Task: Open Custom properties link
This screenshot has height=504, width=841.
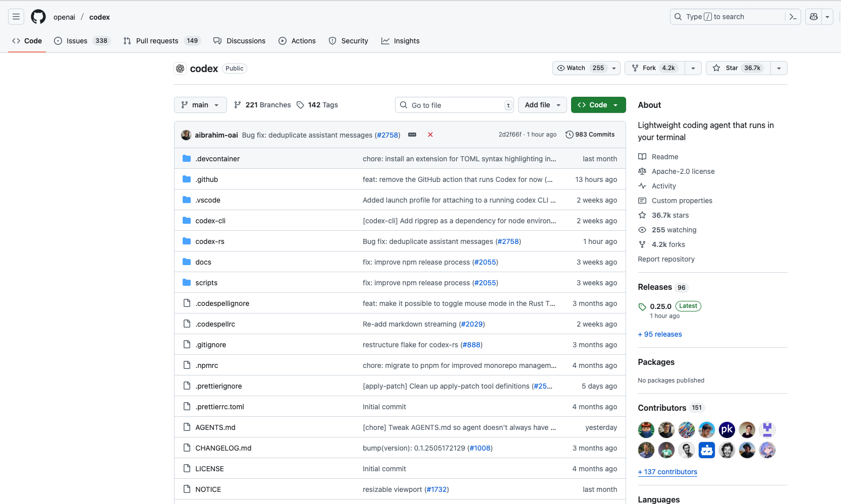Action: point(676,201)
